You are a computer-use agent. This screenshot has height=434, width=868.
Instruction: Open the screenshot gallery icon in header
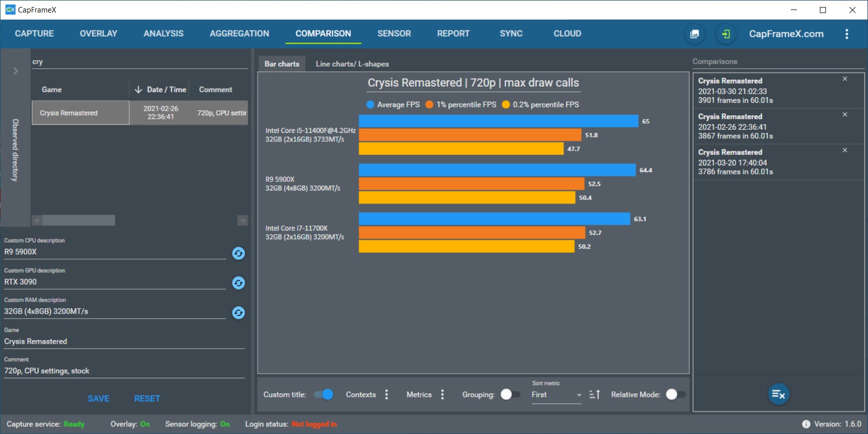coord(695,34)
